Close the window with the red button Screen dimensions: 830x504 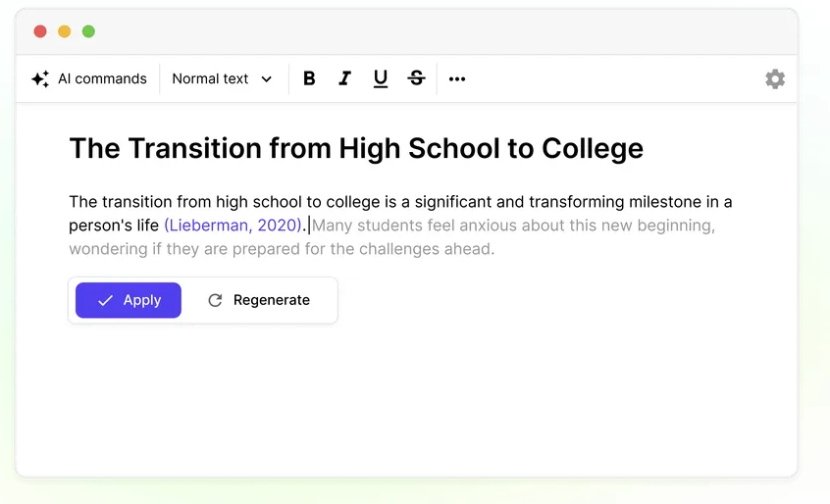click(x=40, y=31)
